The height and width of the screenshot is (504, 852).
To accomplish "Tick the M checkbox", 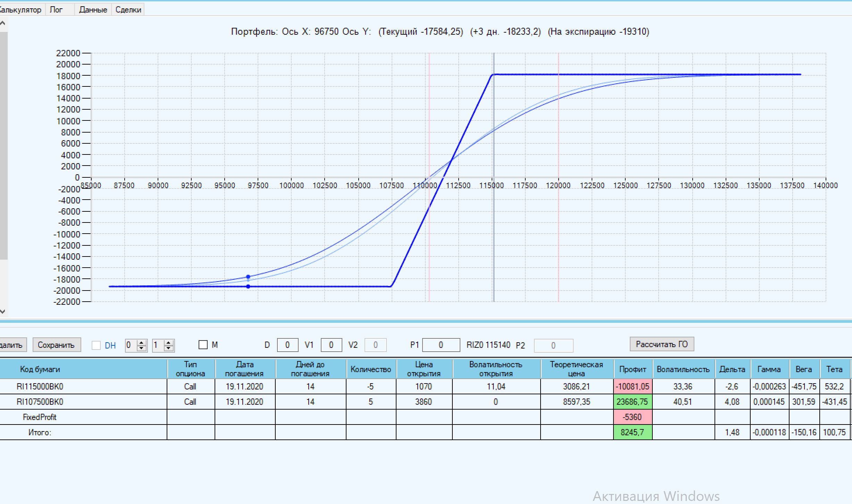I will click(x=203, y=345).
